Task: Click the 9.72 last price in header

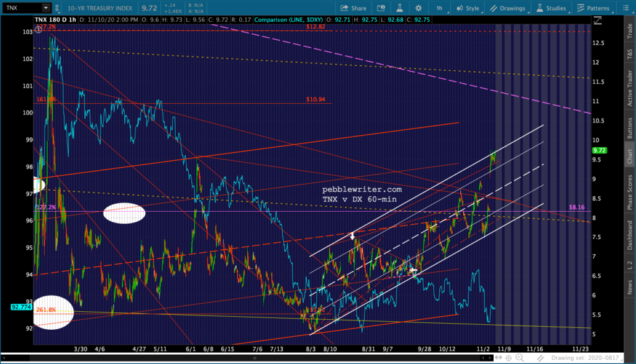Action: click(x=149, y=8)
